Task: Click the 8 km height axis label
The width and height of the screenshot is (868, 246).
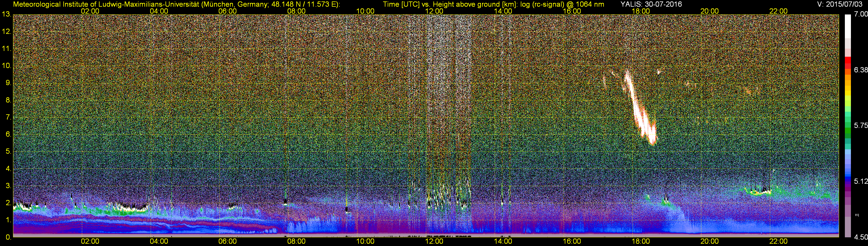Action: pos(8,100)
